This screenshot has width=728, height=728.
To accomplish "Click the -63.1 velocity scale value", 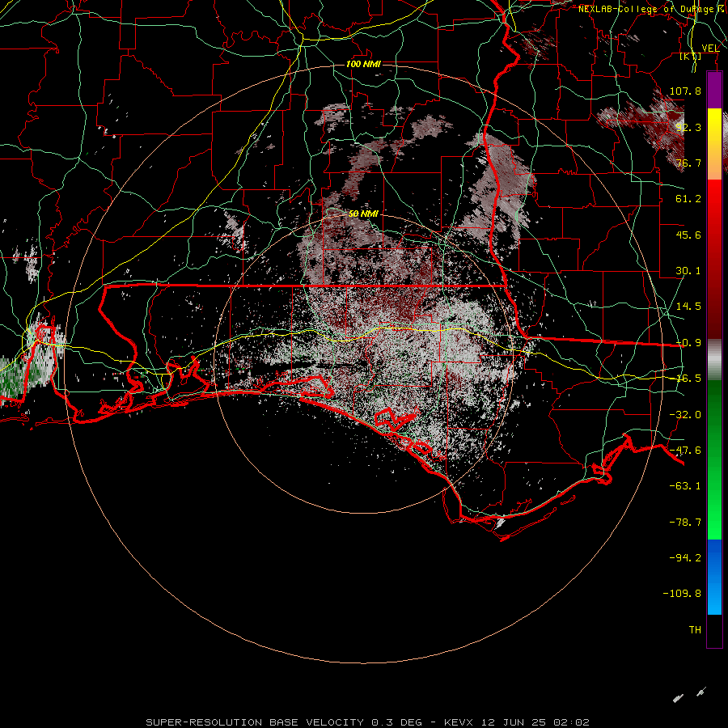I will [685, 486].
